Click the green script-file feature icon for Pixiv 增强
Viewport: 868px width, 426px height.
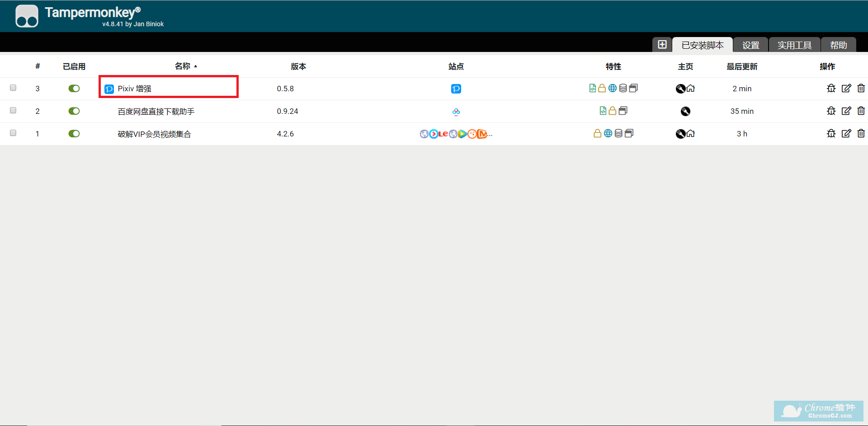tap(593, 88)
